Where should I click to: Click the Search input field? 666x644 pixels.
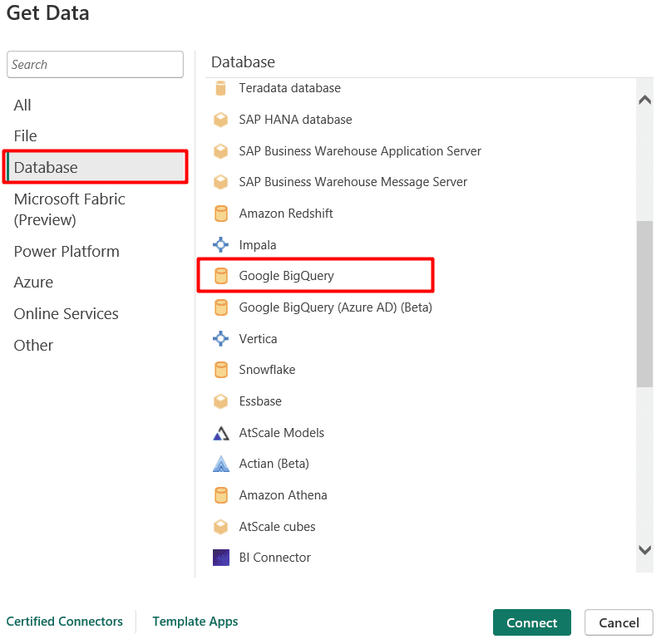tap(95, 65)
